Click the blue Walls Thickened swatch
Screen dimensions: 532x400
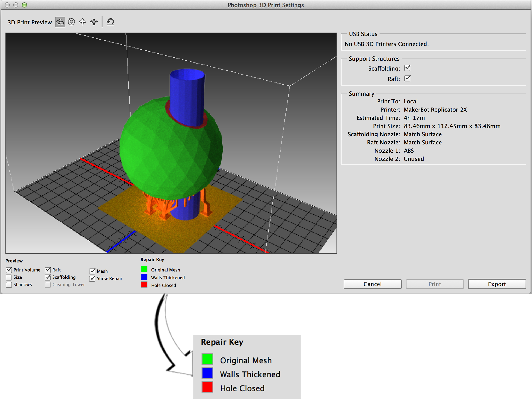pos(144,277)
